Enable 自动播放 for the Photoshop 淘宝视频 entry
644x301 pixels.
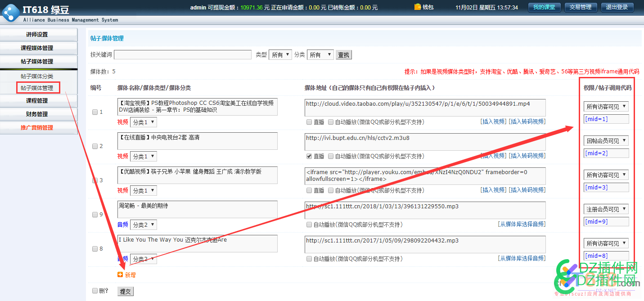click(331, 121)
